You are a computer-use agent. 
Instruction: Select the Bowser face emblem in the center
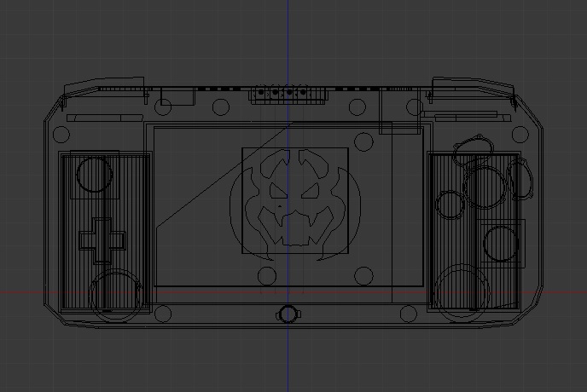pyautogui.click(x=295, y=205)
